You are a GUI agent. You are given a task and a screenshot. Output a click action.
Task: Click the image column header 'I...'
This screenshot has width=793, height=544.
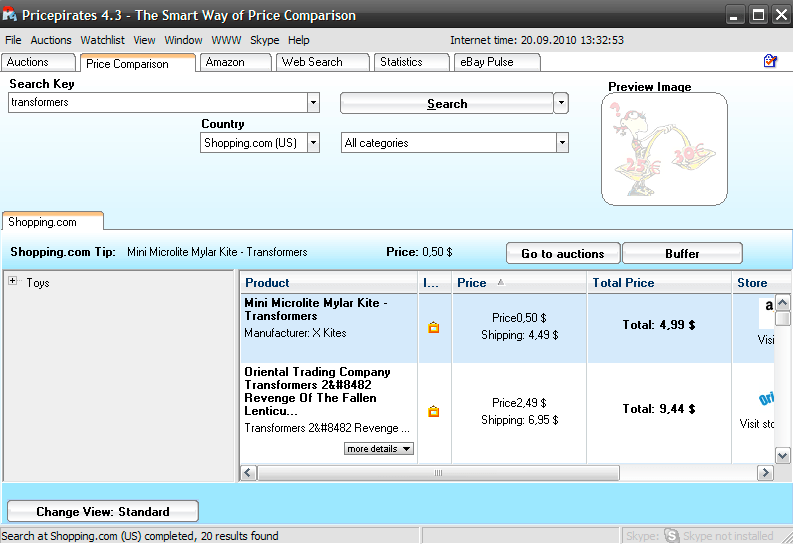(x=434, y=283)
